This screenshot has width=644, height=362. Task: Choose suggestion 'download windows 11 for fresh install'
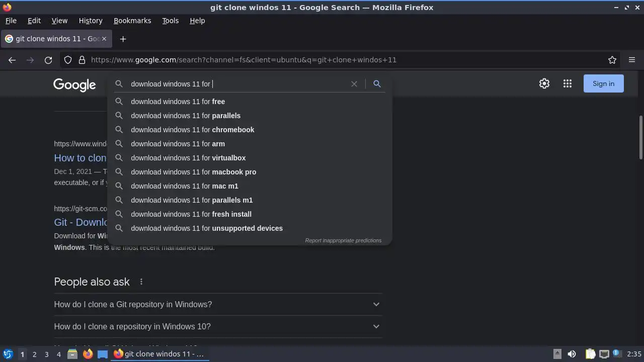pyautogui.click(x=250, y=214)
